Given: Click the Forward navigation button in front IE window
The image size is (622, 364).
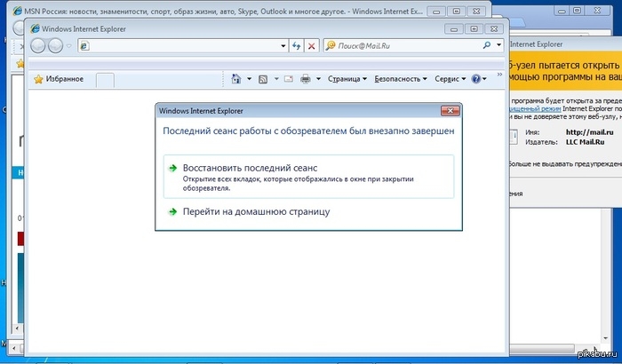Looking at the screenshot, I should click(x=55, y=46).
